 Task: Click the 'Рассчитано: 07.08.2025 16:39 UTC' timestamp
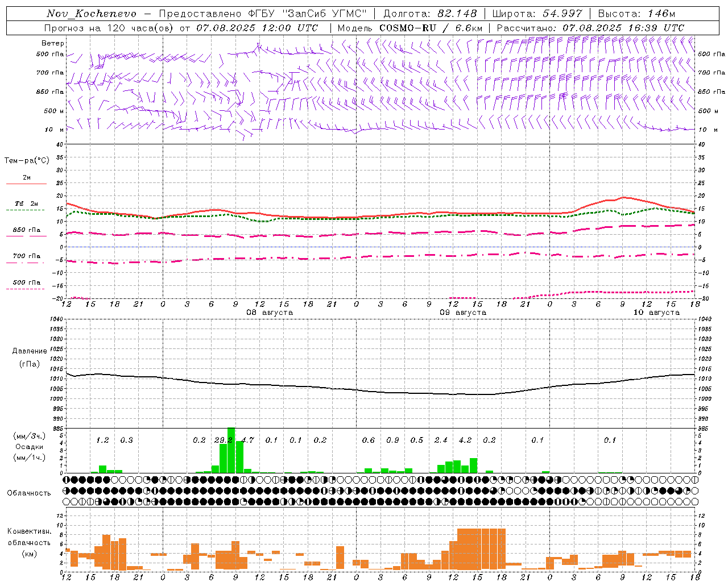tap(590, 28)
